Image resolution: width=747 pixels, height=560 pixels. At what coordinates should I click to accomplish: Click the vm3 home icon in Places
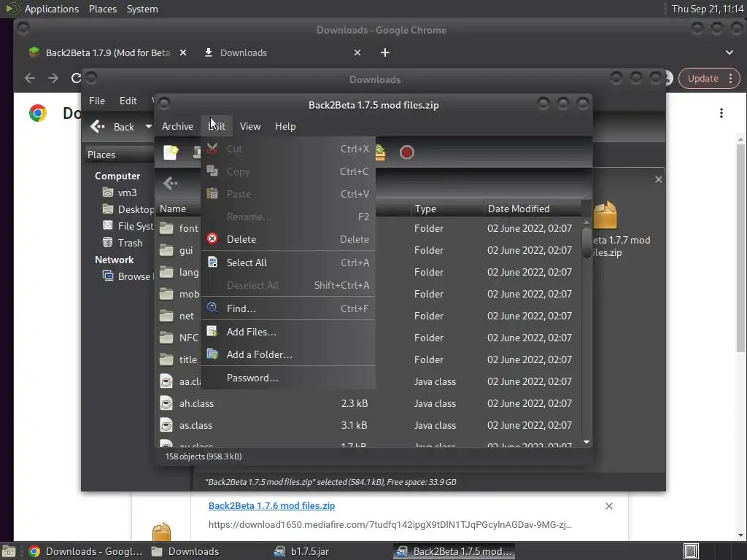(108, 192)
